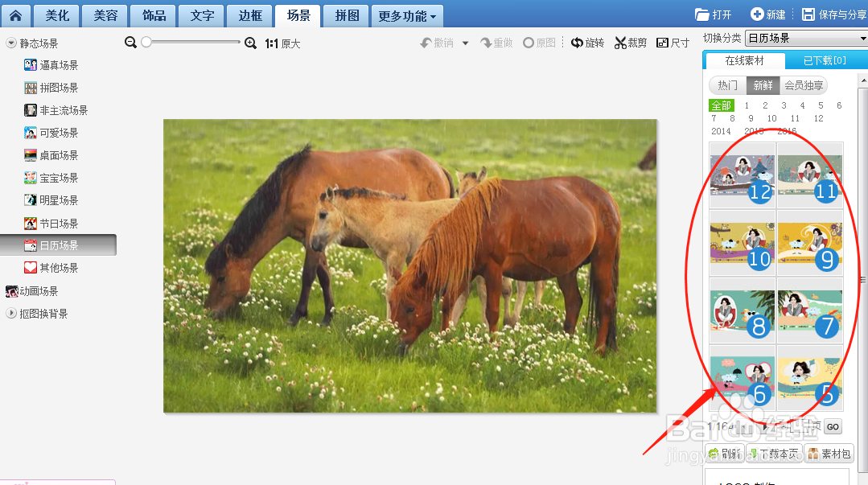The width and height of the screenshot is (868, 485).
Task: Switch to the 美容 tab
Action: 105,15
